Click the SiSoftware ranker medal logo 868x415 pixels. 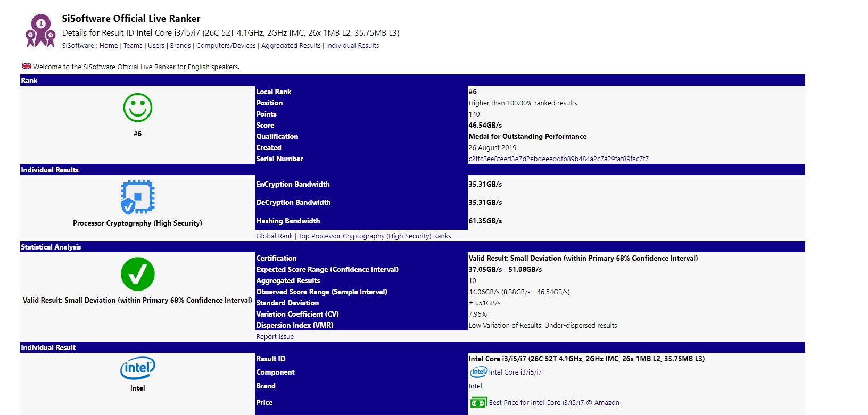40,31
